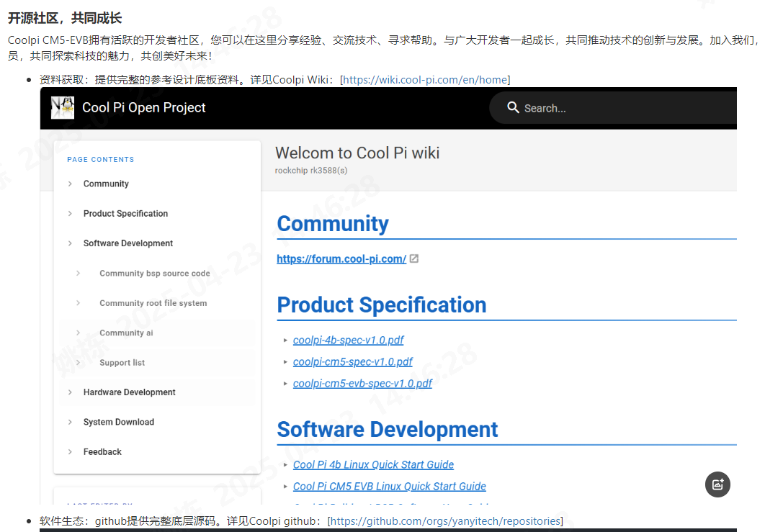Open Cool Pi CM5 EVB Linux Quick Start Guide
Image resolution: width=765 pixels, height=532 pixels.
[390, 487]
